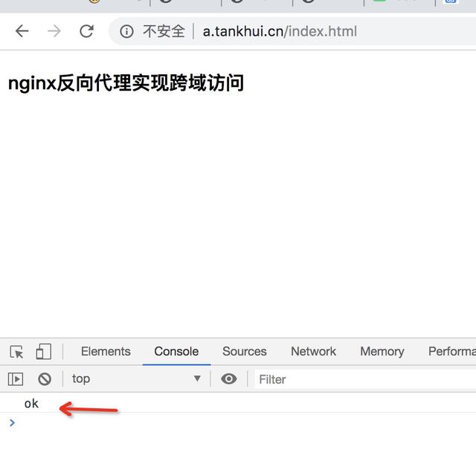Click the address bar URL a.tankhui.cn/index.html

tap(280, 31)
